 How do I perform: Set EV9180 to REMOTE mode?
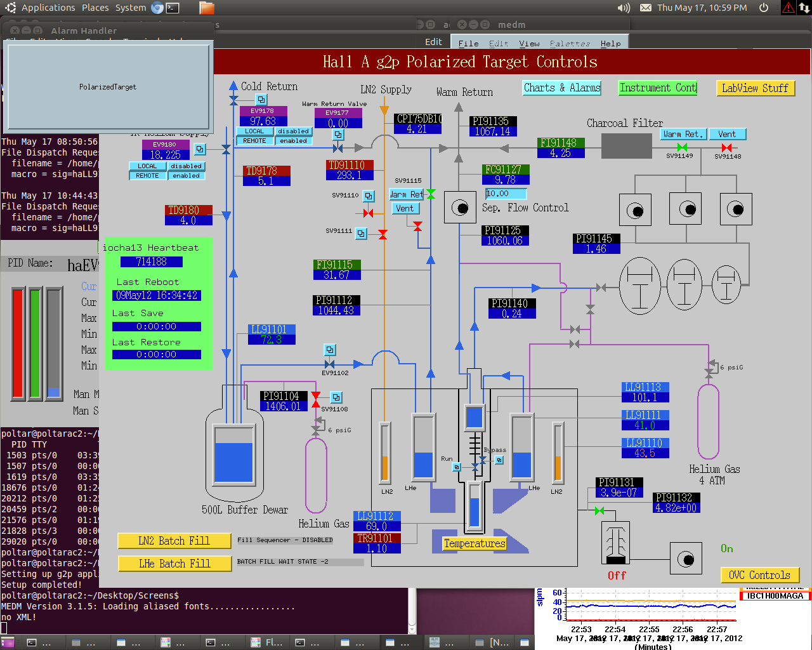click(x=147, y=176)
